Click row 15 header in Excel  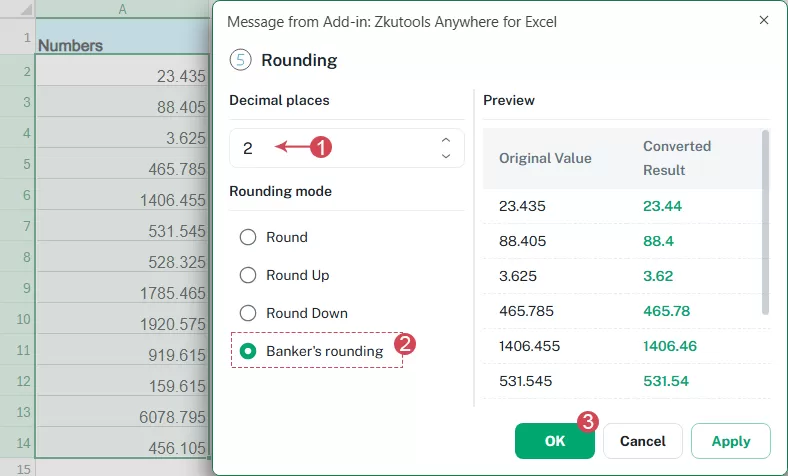18,468
